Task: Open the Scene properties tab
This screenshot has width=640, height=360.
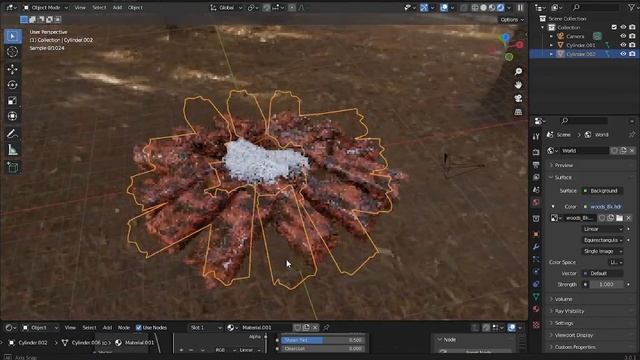Action: [536, 190]
